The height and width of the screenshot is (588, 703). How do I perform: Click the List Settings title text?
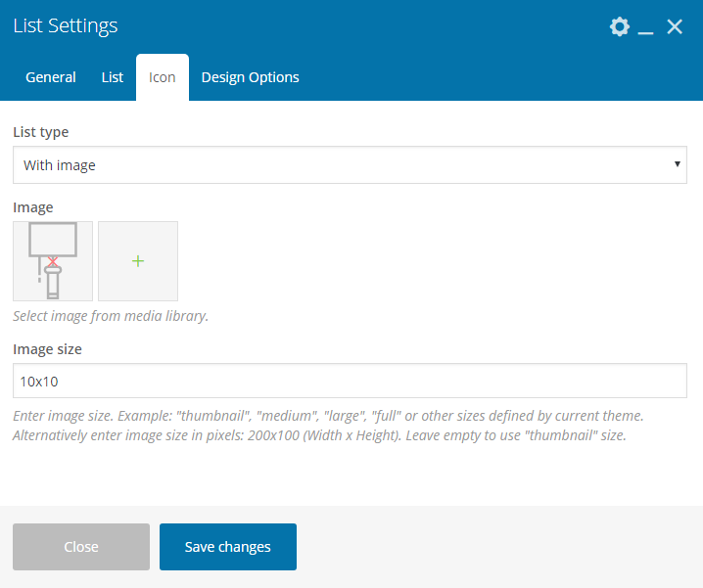click(66, 26)
